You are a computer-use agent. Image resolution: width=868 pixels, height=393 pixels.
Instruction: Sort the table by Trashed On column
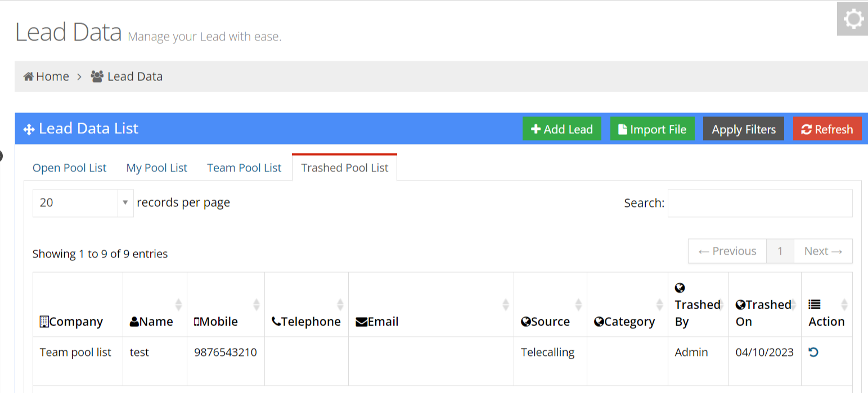(764, 313)
